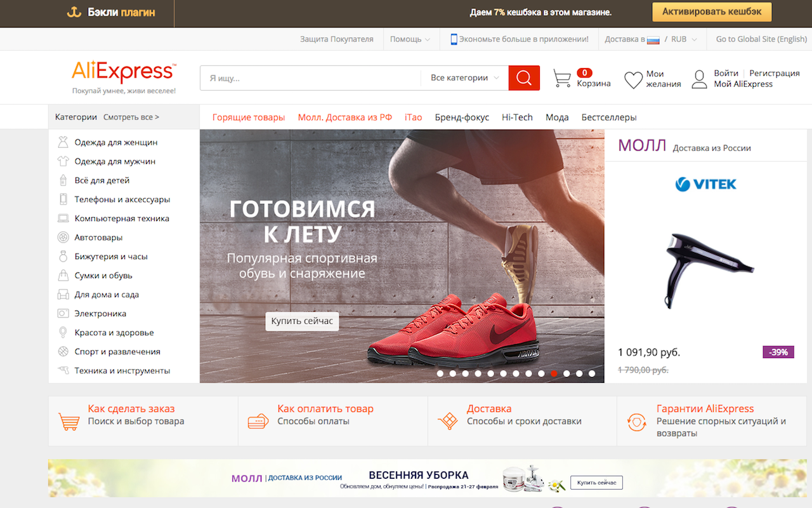
Task: Click the home and garden sofa icon
Action: point(63,295)
